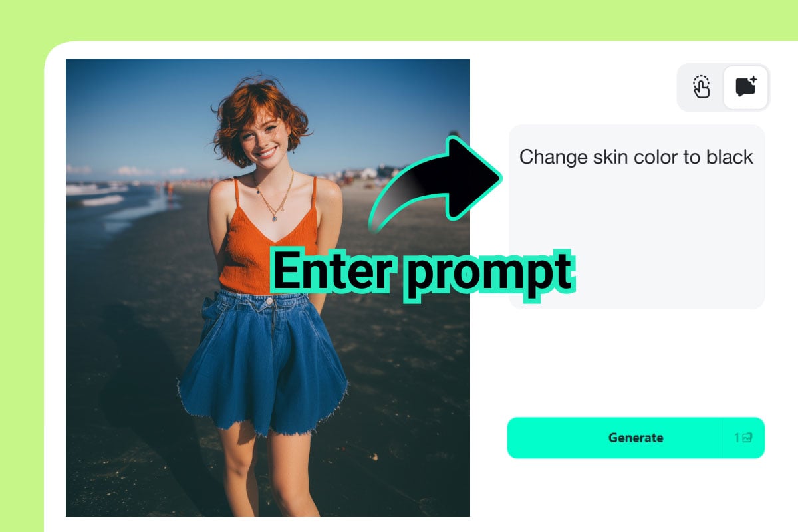The height and width of the screenshot is (532, 798).
Task: Click the Generate button
Action: pos(636,438)
